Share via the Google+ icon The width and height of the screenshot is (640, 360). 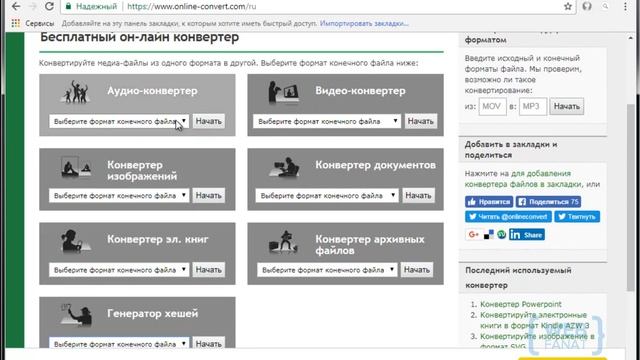click(x=473, y=235)
